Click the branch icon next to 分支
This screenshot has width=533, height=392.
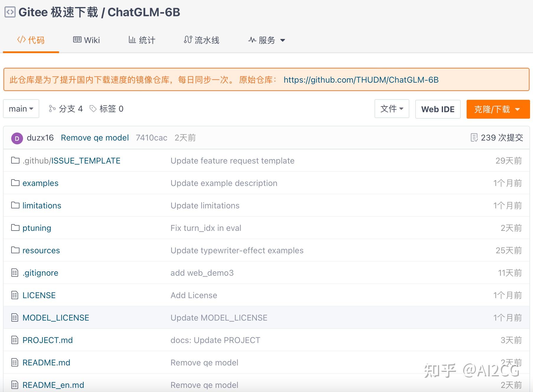click(52, 108)
